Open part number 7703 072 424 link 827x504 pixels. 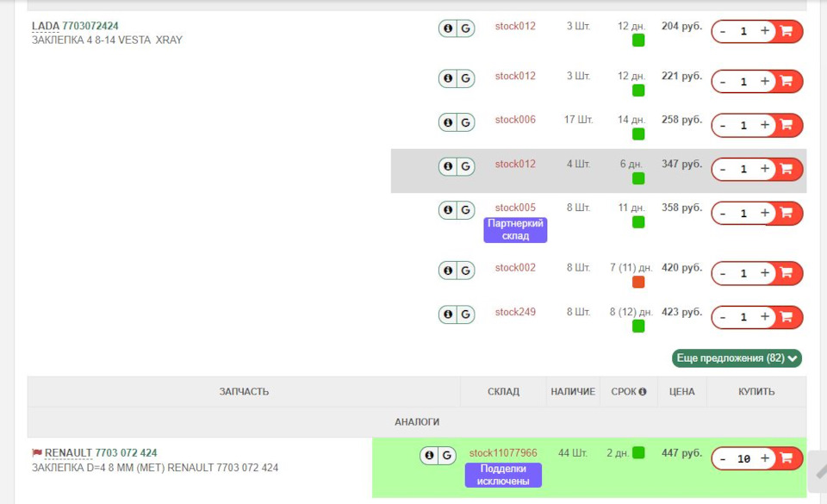click(126, 453)
